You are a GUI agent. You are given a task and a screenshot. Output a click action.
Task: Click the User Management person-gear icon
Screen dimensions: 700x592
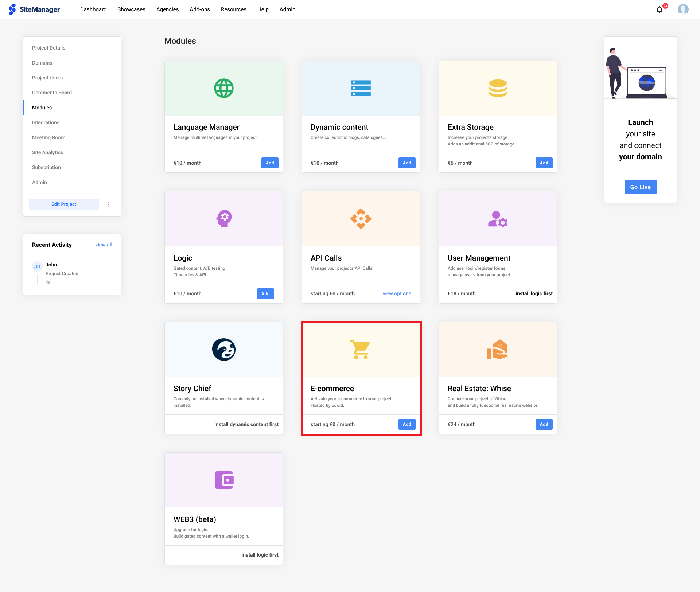tap(498, 219)
